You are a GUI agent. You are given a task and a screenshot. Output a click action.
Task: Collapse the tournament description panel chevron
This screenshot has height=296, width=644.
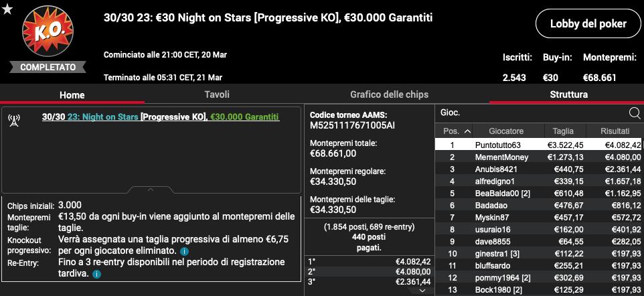pyautogui.click(x=151, y=190)
